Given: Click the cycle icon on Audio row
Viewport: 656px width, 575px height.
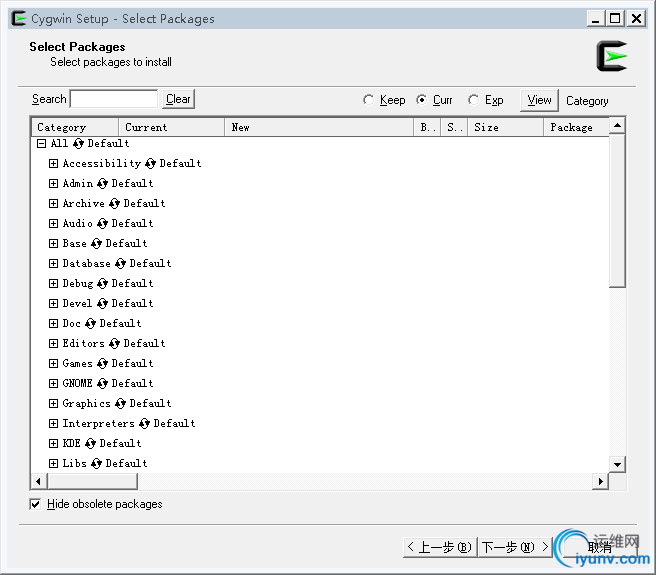Looking at the screenshot, I should click(x=102, y=224).
